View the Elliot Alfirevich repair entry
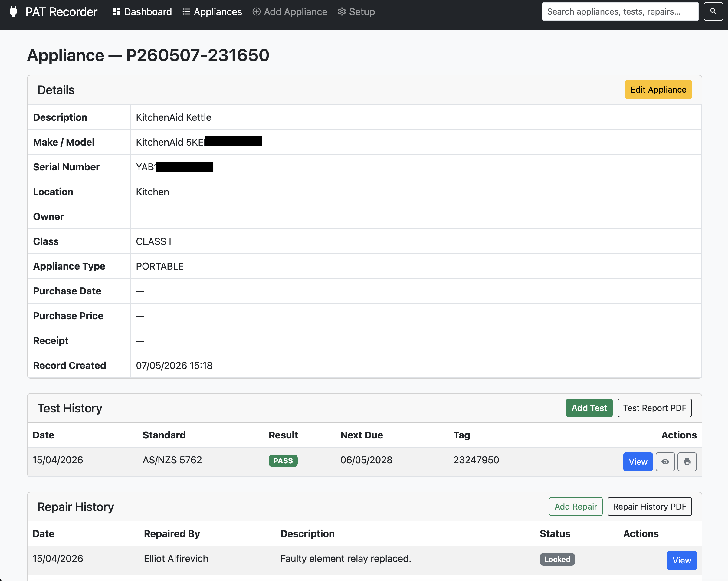This screenshot has height=581, width=728. click(x=681, y=560)
